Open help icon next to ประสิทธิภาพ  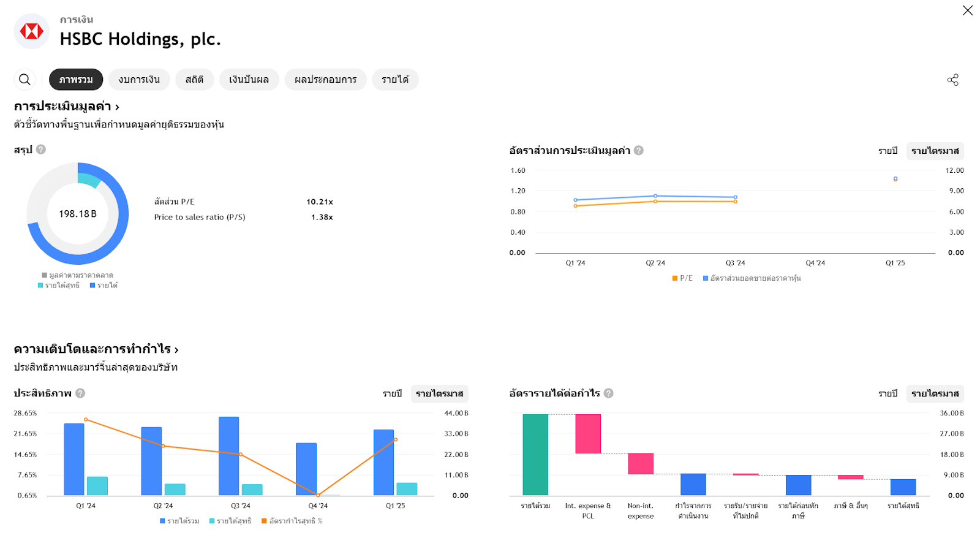(80, 393)
